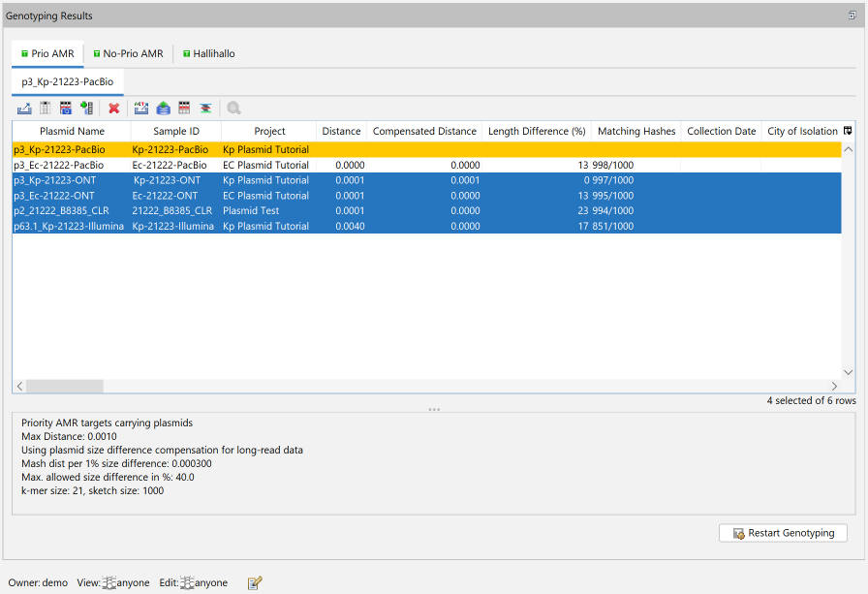868x594 pixels.
Task: Click the panel undock icon in Genotyping Results title bar
Action: click(x=852, y=16)
